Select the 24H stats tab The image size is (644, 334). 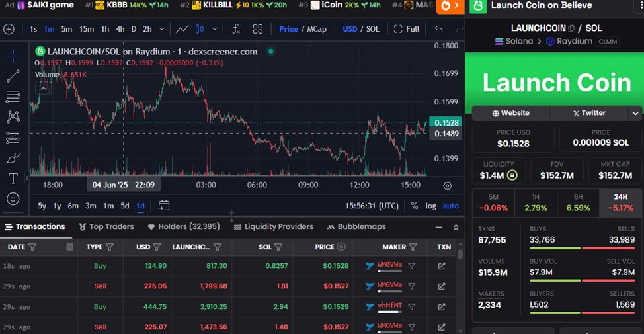(x=621, y=202)
